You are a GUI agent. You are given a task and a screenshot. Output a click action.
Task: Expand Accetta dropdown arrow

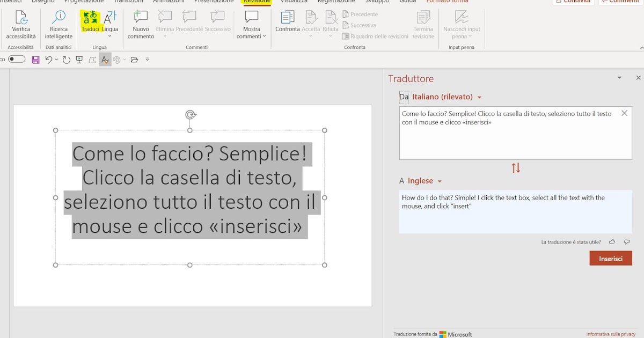coord(311,36)
